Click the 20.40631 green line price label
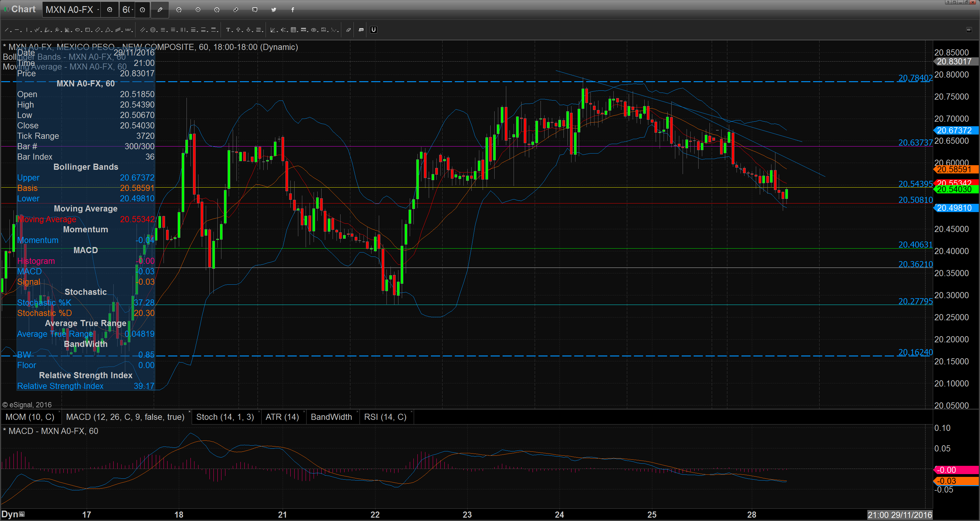 (915, 245)
